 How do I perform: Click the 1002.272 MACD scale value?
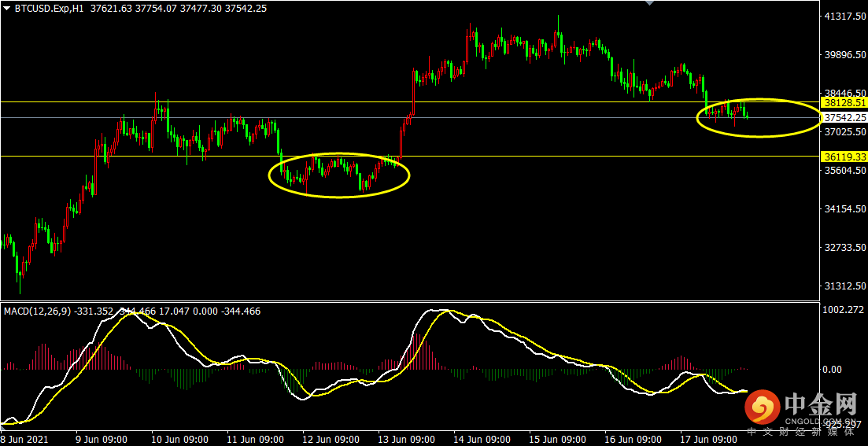(x=844, y=309)
